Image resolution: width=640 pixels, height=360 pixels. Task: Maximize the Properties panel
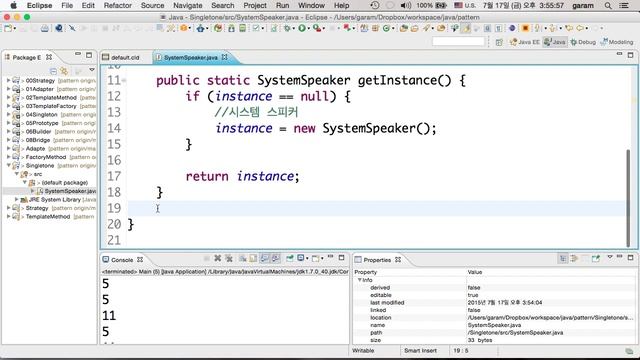pyautogui.click(x=631, y=258)
